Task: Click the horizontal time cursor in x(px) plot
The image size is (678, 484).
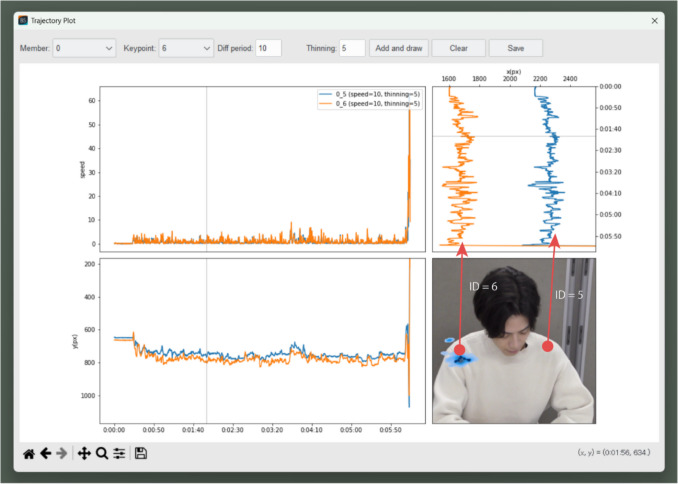Action: point(514,136)
